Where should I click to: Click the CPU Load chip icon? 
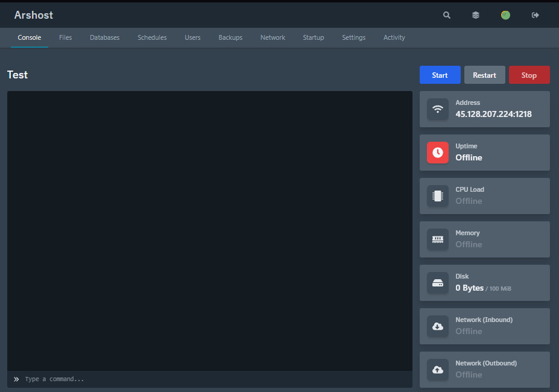tap(438, 196)
